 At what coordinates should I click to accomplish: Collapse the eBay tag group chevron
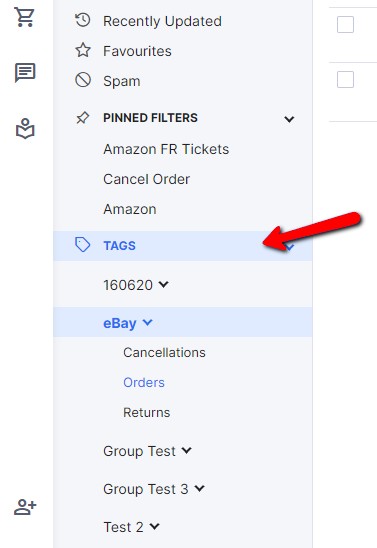(x=148, y=322)
